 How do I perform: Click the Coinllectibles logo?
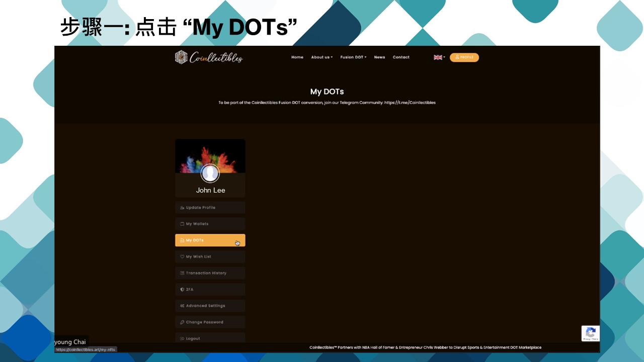pos(209,57)
